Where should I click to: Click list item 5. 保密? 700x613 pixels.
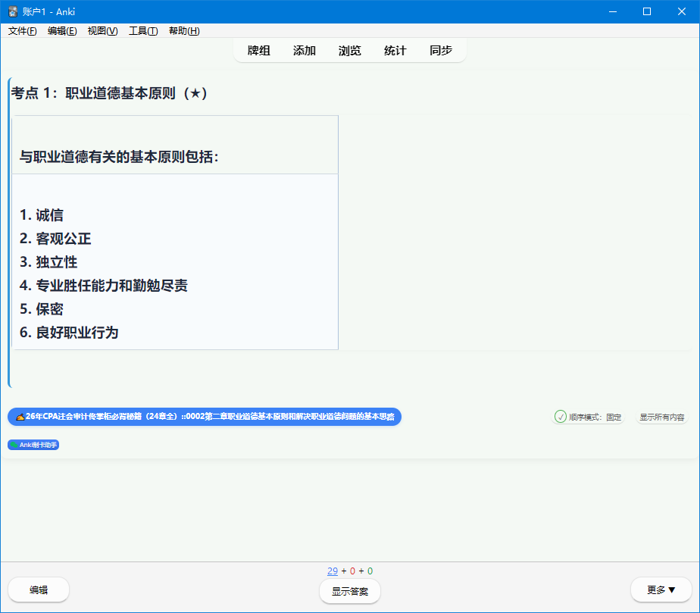pos(42,309)
